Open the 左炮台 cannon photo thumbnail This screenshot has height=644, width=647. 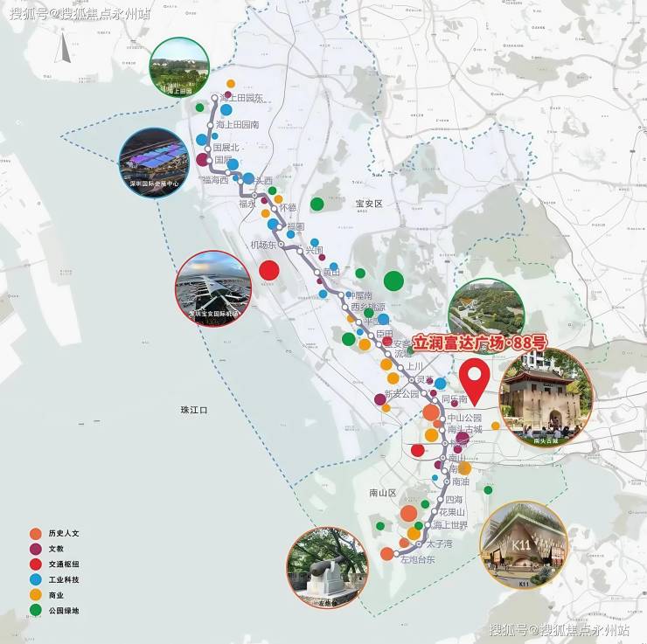[327, 568]
